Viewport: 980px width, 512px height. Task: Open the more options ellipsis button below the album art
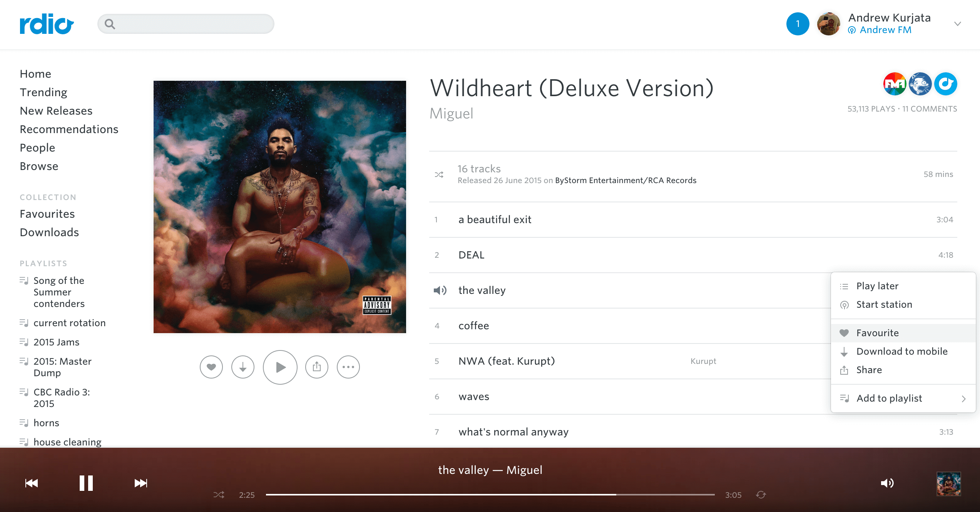tap(348, 367)
